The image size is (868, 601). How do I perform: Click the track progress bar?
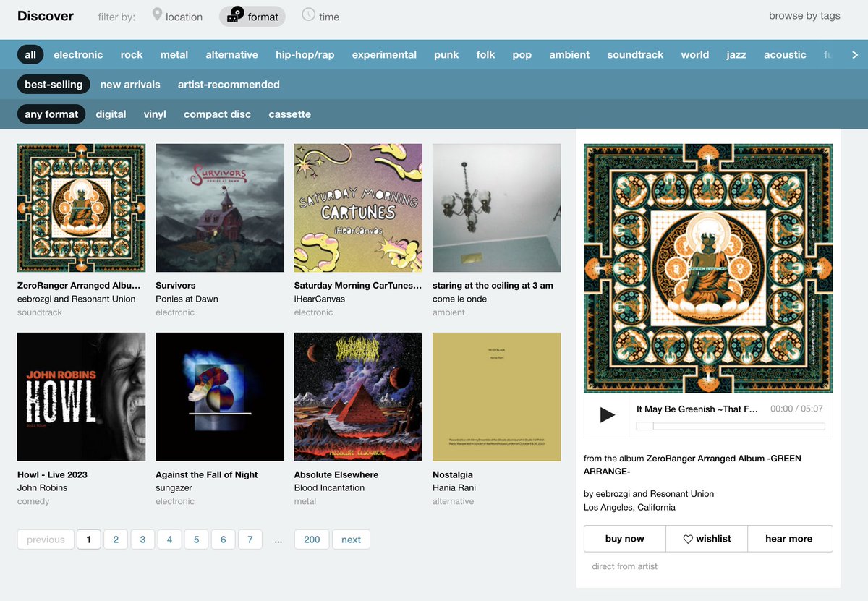coord(731,426)
